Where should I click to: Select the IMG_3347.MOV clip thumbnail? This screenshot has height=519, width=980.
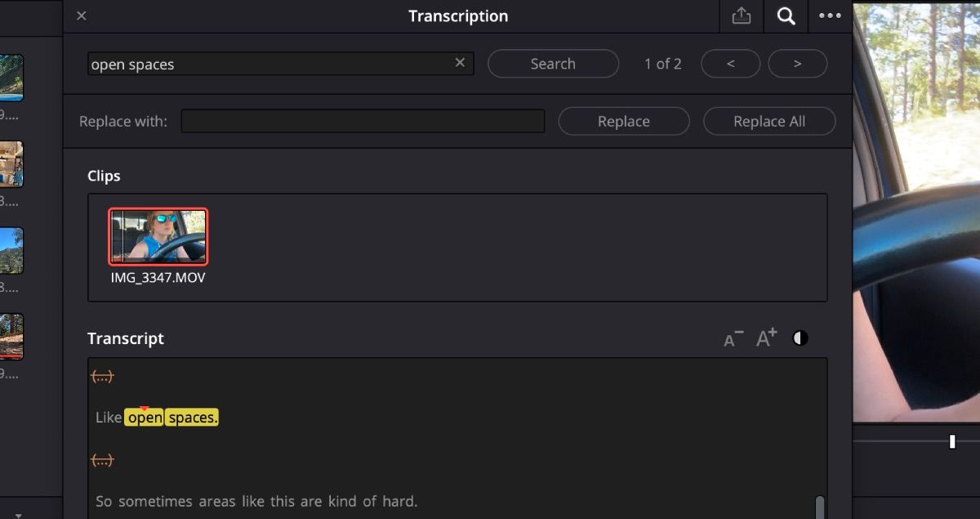pyautogui.click(x=158, y=236)
